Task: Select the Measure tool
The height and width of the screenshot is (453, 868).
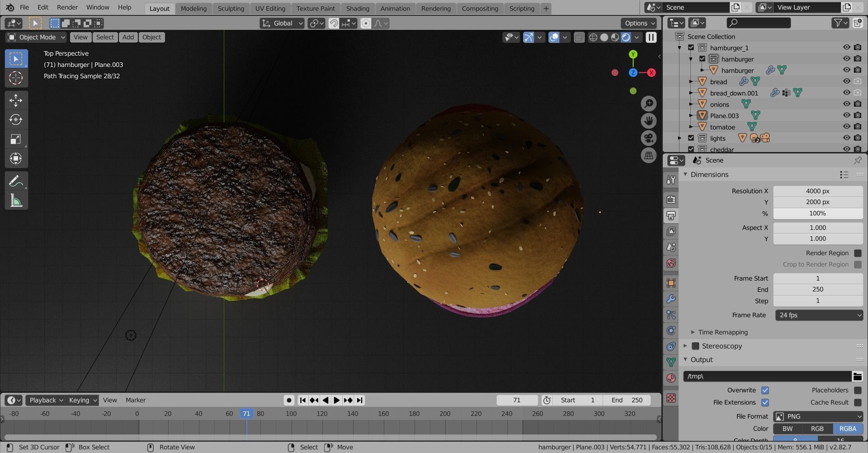Action: click(x=16, y=200)
